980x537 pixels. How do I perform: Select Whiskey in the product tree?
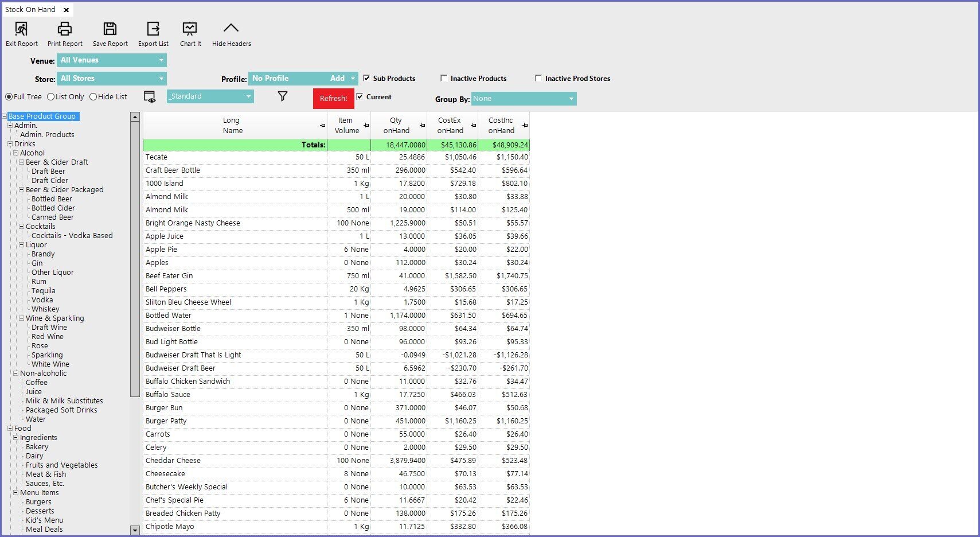click(x=45, y=309)
